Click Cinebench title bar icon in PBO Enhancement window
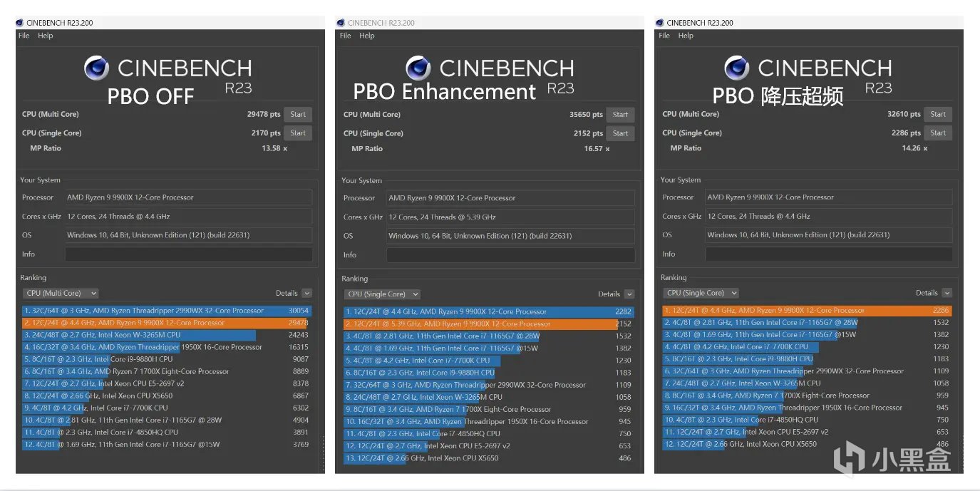The width and height of the screenshot is (980, 491). (x=342, y=23)
